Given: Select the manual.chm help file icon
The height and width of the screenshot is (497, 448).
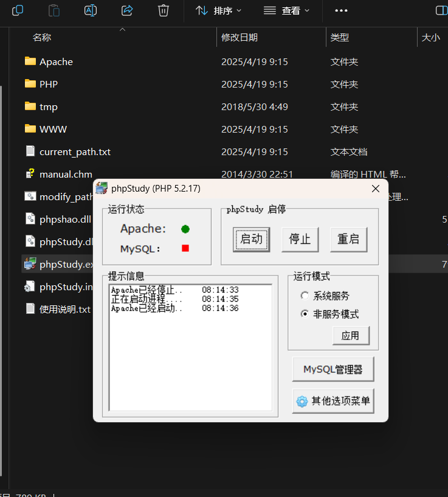Looking at the screenshot, I should tap(30, 173).
